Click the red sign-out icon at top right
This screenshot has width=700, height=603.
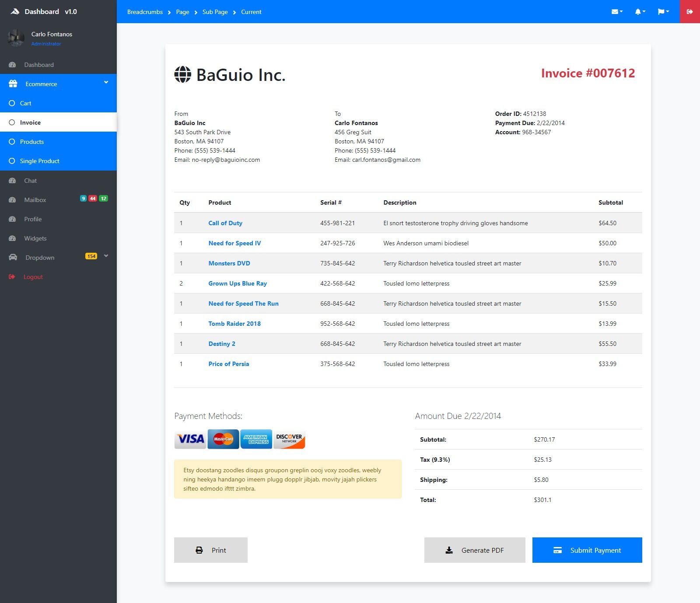click(690, 12)
